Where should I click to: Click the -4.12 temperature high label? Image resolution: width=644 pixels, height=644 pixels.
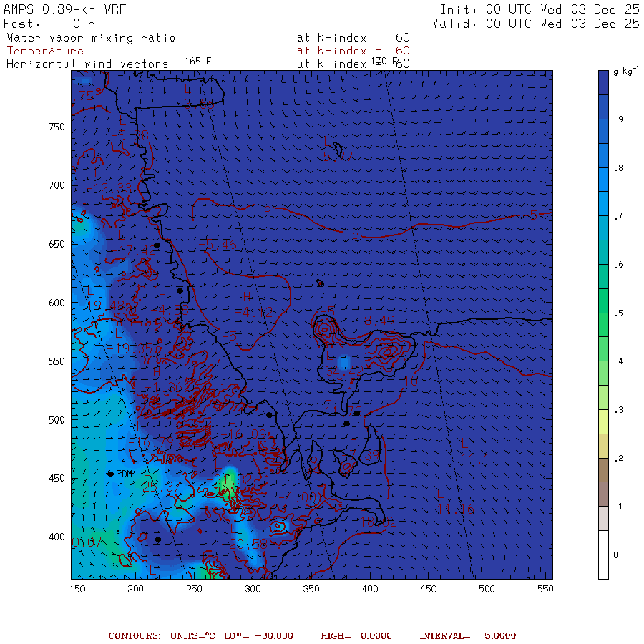(254, 313)
